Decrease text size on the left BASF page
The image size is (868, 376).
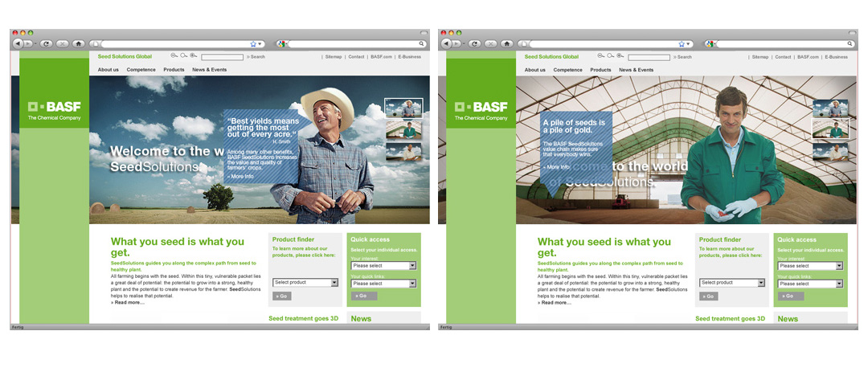coord(174,56)
